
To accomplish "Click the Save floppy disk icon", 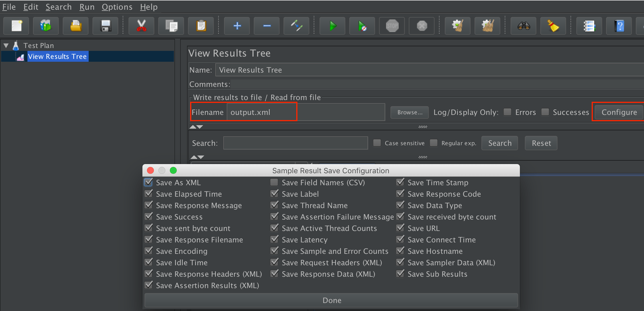I will pyautogui.click(x=106, y=26).
